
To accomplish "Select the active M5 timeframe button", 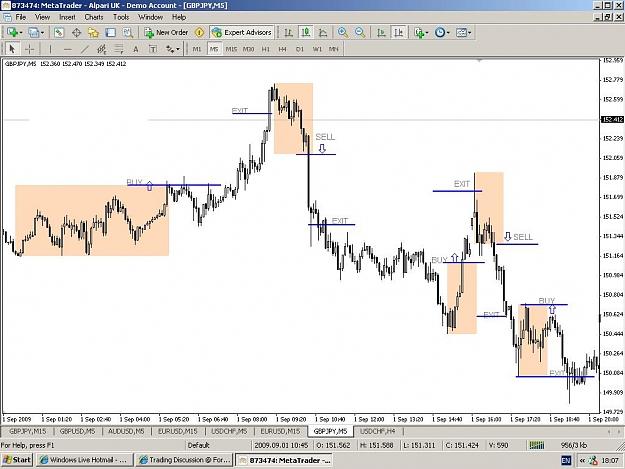I will pos(214,49).
